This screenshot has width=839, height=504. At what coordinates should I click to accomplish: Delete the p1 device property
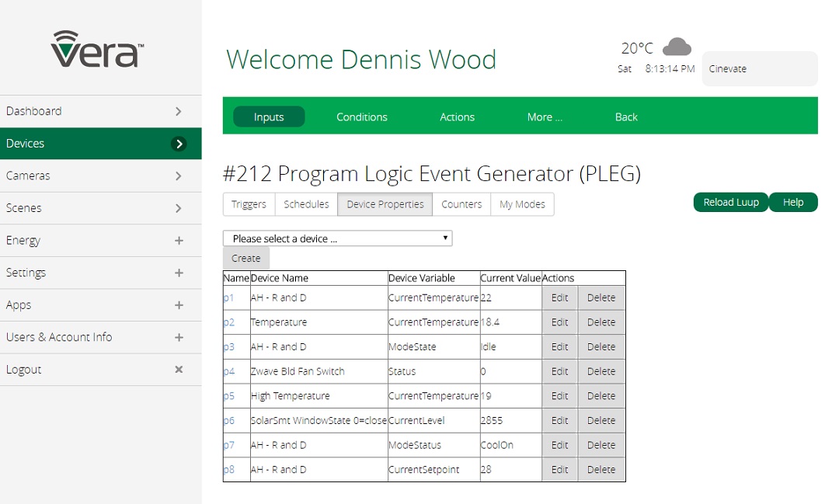pos(601,297)
